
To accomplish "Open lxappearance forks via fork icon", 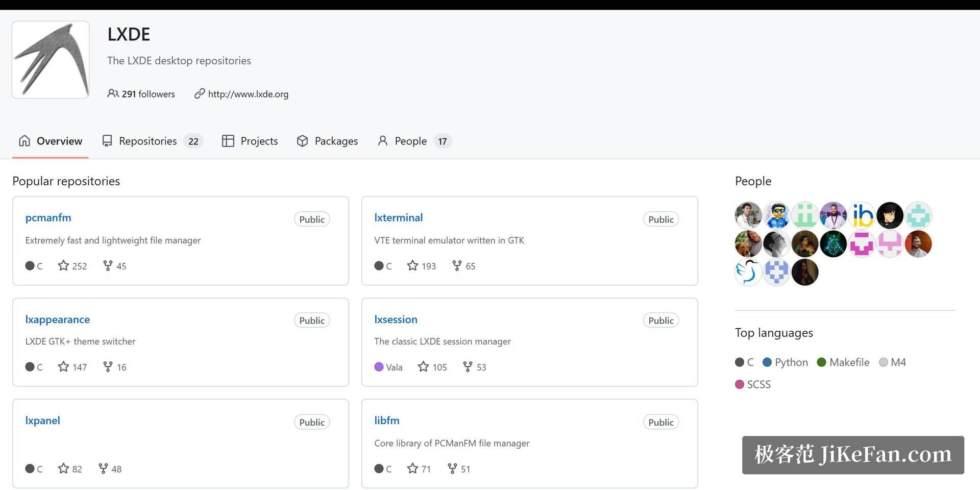I will [x=108, y=366].
